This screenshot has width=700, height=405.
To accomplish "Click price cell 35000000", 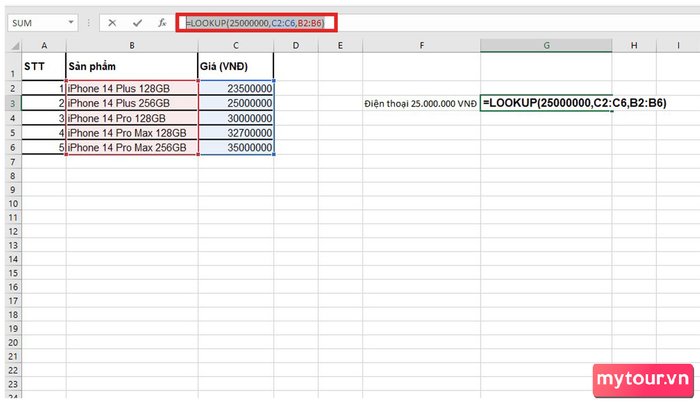I will (236, 147).
